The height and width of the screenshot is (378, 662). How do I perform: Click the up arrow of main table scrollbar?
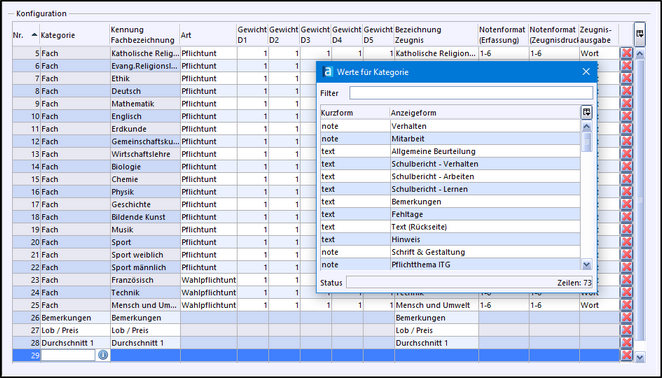[640, 54]
